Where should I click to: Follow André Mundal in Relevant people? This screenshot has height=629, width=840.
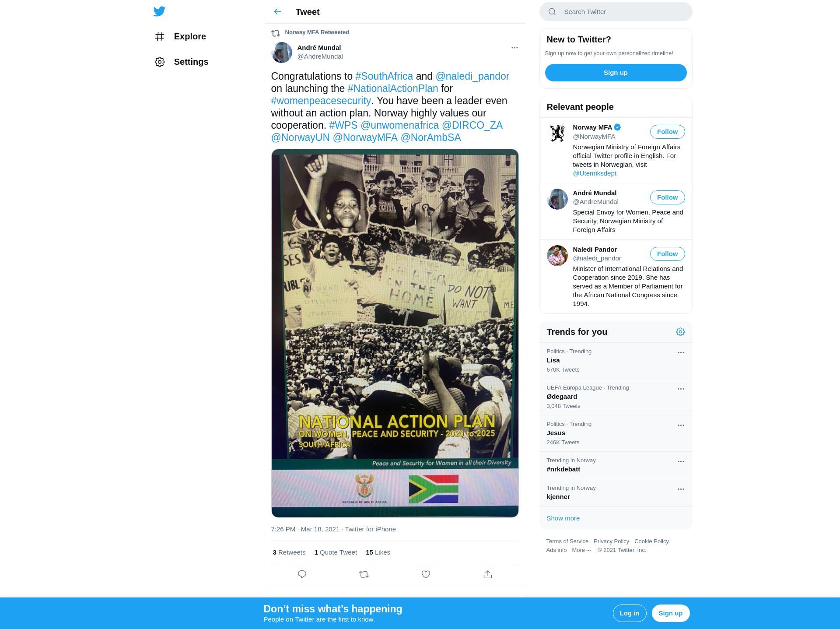667,197
